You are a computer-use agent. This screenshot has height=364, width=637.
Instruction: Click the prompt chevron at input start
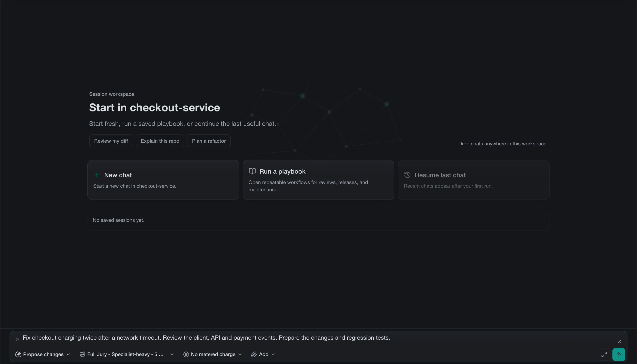pyautogui.click(x=17, y=339)
